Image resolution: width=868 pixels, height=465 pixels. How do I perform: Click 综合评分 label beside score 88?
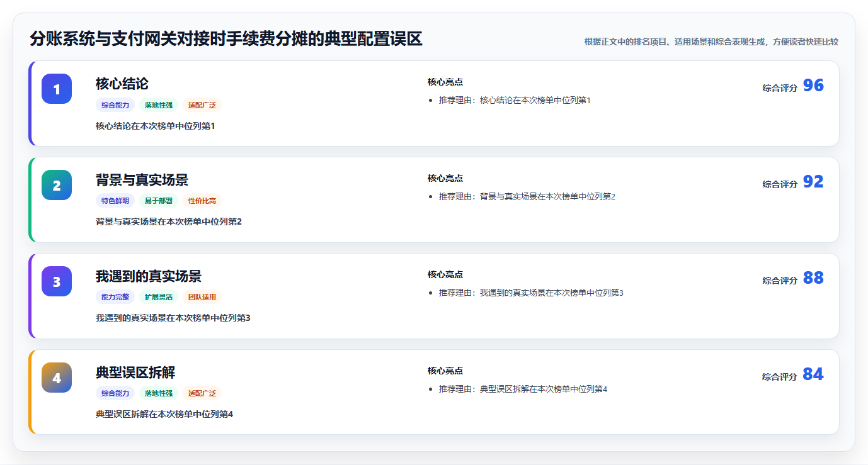[780, 281]
